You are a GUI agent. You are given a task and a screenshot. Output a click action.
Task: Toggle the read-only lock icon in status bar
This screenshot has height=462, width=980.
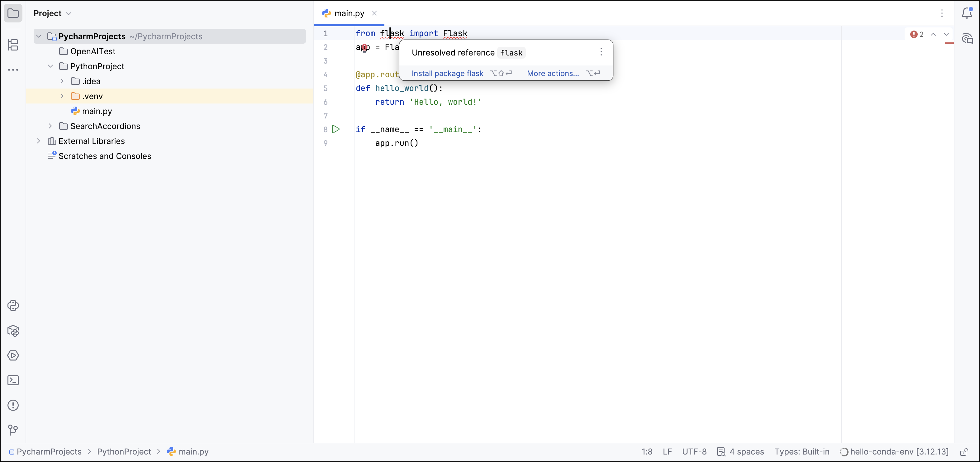pos(963,452)
